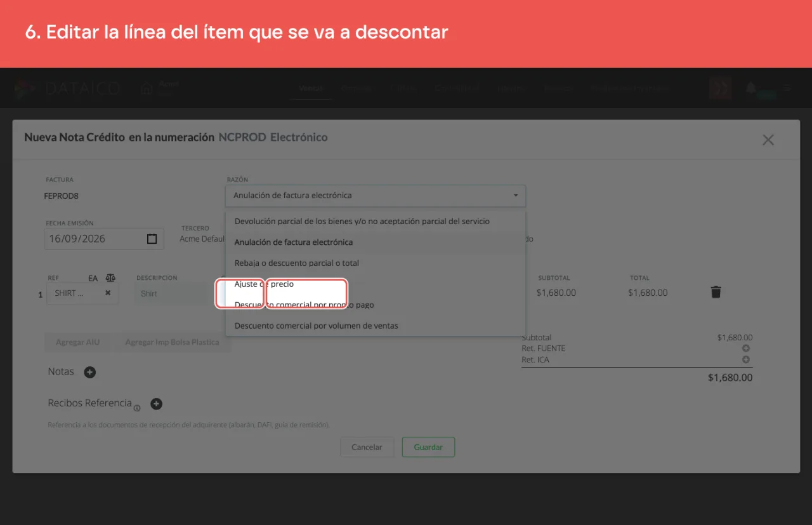Pick the Ajuste de precio option

(376, 284)
